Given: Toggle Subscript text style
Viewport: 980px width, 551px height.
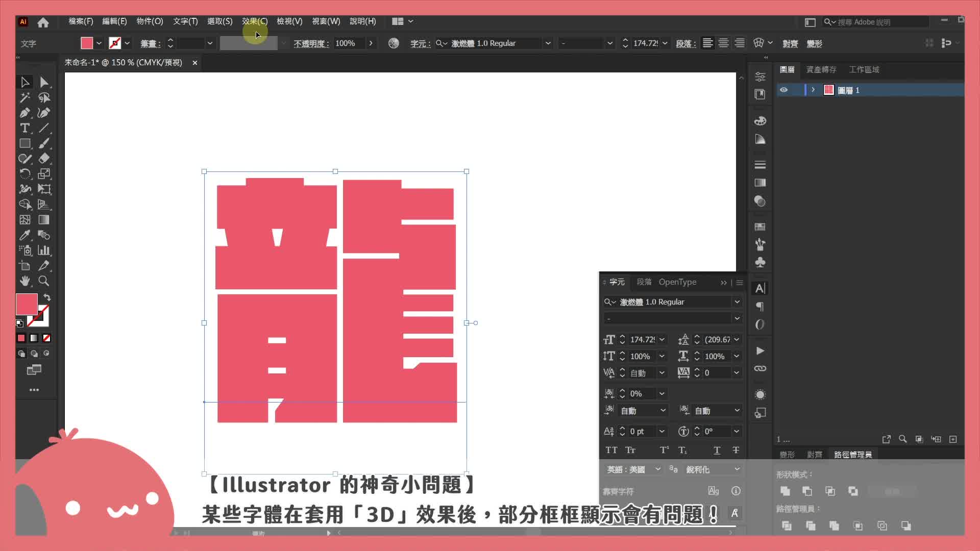Looking at the screenshot, I should pyautogui.click(x=682, y=450).
